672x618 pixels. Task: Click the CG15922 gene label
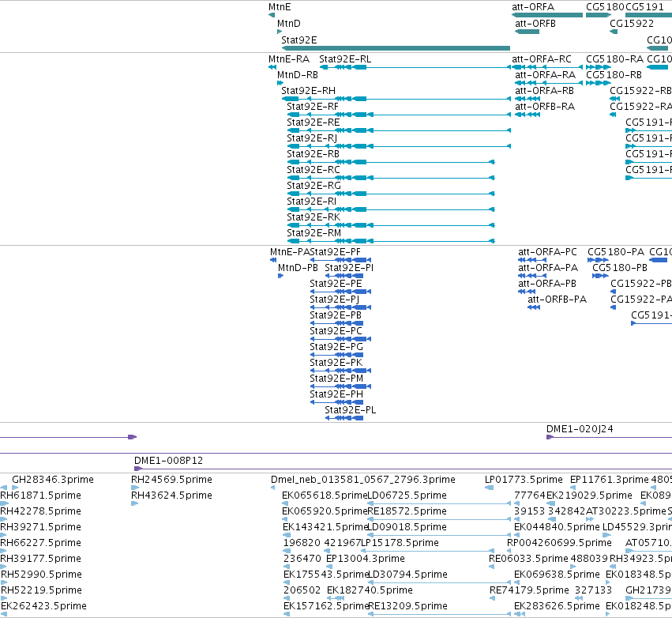632,23
